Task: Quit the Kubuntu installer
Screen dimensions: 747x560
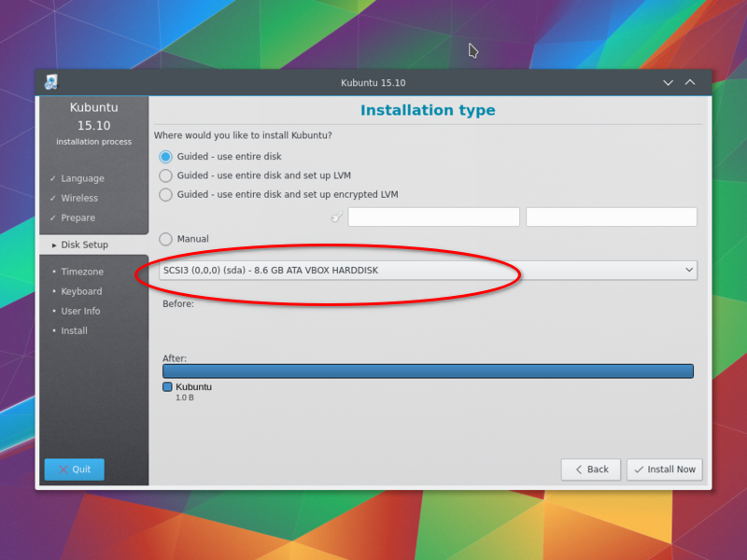Action: (74, 469)
